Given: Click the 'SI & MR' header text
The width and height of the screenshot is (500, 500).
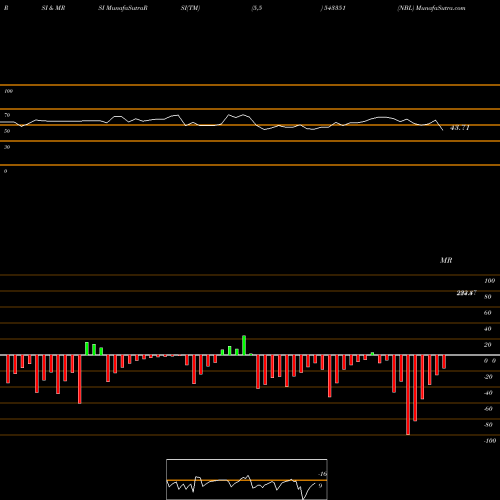Looking at the screenshot, I should tap(53, 8).
